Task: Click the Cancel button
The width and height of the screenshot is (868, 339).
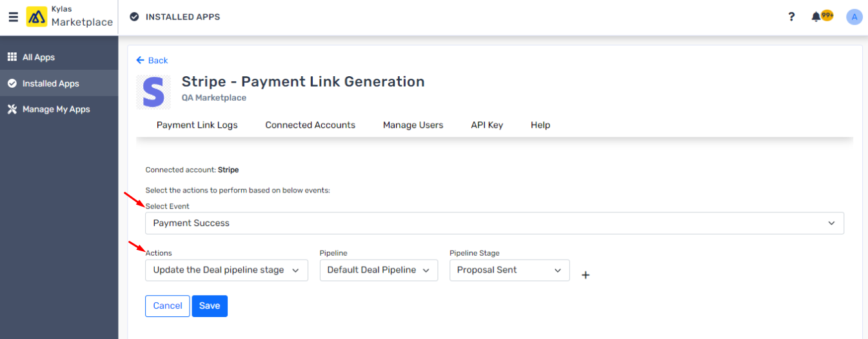Action: 168,306
